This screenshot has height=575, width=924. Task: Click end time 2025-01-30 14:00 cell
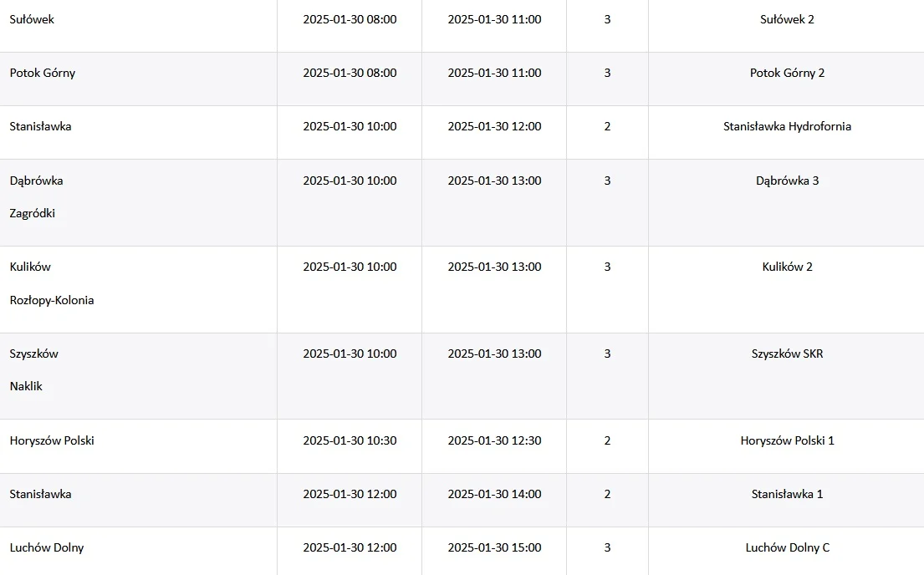[494, 500]
